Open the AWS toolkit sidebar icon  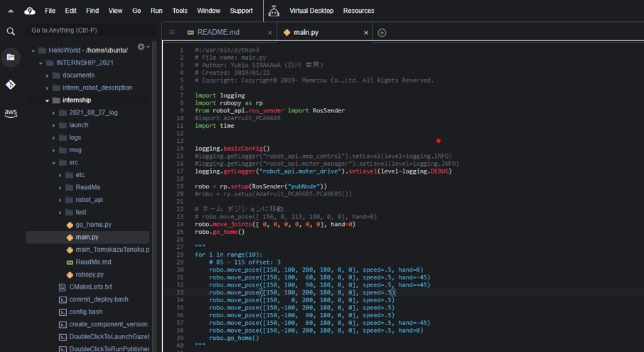(11, 113)
